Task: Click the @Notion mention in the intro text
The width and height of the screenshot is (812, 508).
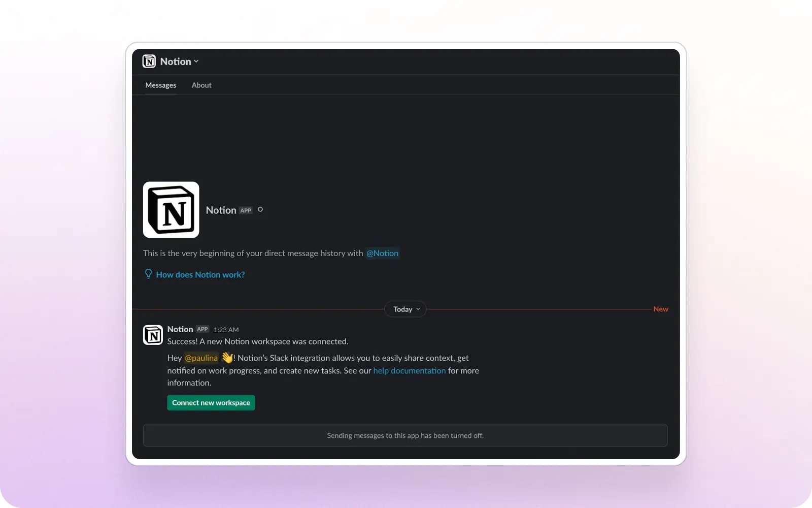Action: tap(382, 253)
